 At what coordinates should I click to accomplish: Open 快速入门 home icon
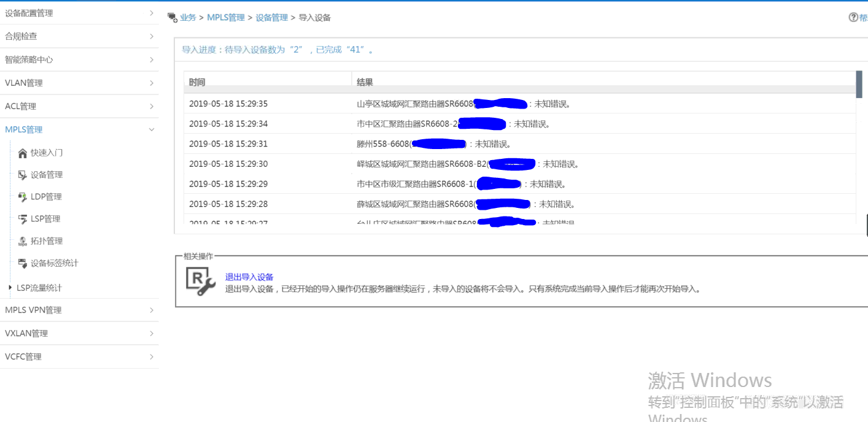(x=23, y=153)
